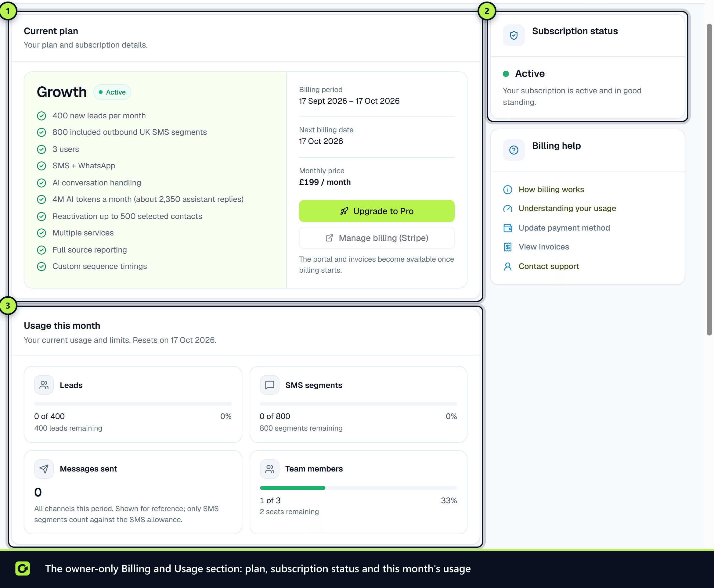This screenshot has width=714, height=588.
Task: Click the check icon beside AI conversation handling
Action: click(41, 183)
